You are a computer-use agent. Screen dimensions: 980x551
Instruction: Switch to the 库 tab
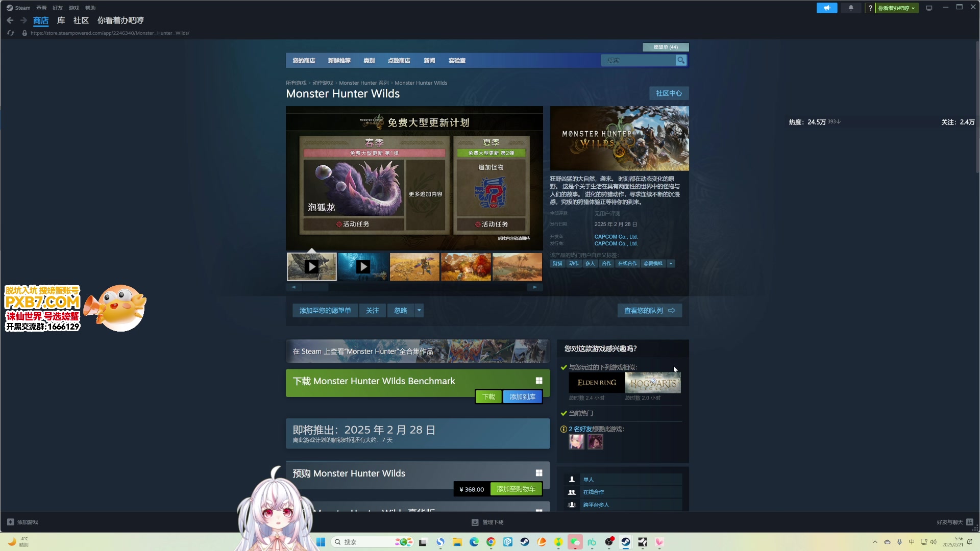[61, 20]
